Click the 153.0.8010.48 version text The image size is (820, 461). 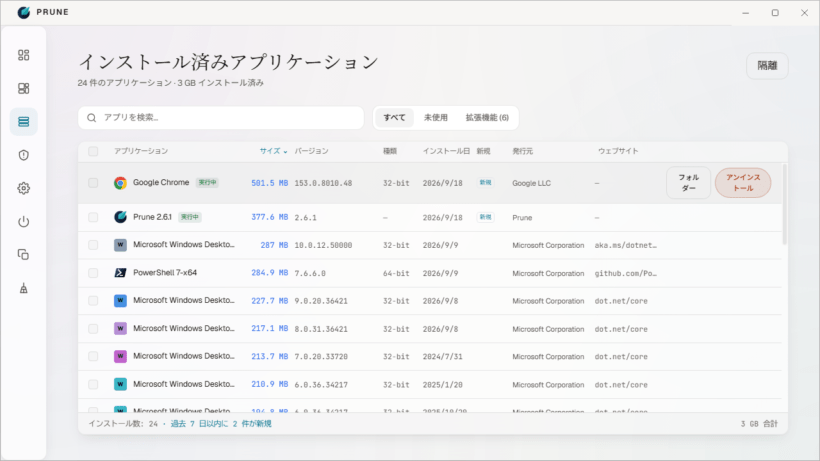323,183
